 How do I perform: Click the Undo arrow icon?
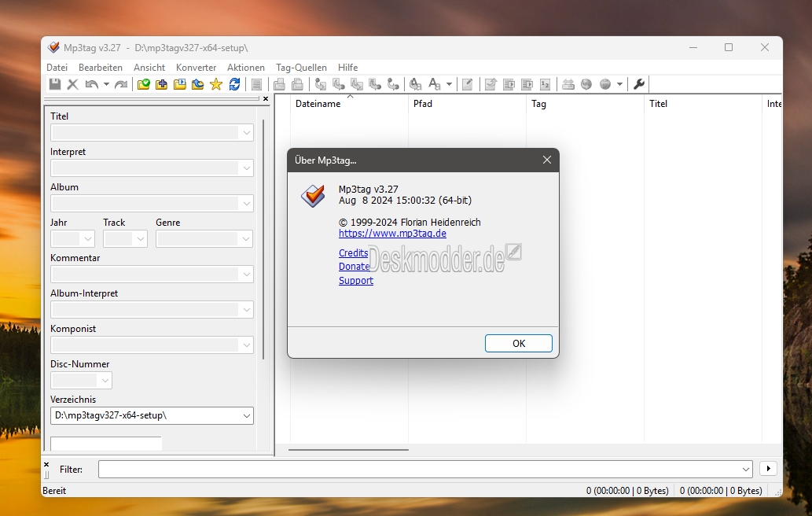[92, 84]
